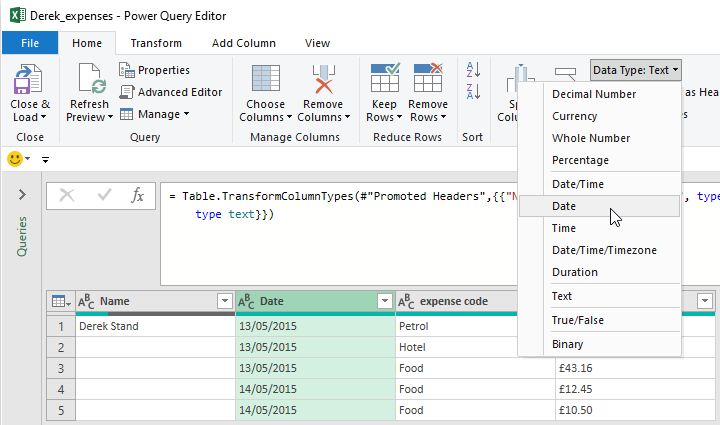Select Binary data type
Screen dimensions: 720x425
(x=599, y=344)
